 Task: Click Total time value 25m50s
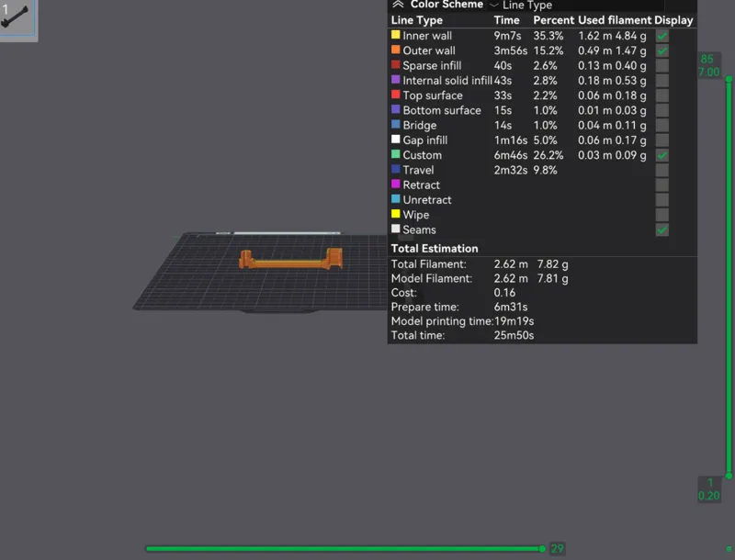click(x=514, y=335)
